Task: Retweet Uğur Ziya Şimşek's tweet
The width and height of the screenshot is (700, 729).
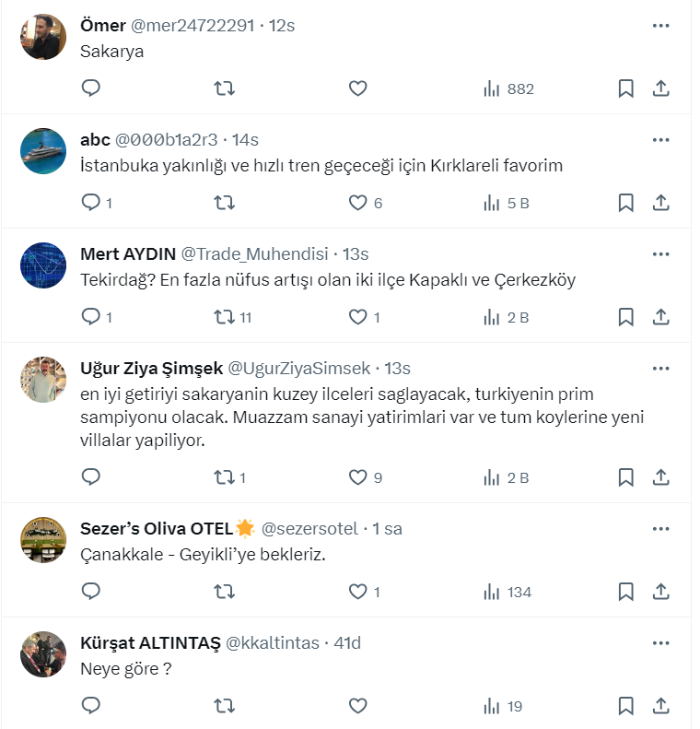Action: click(224, 477)
